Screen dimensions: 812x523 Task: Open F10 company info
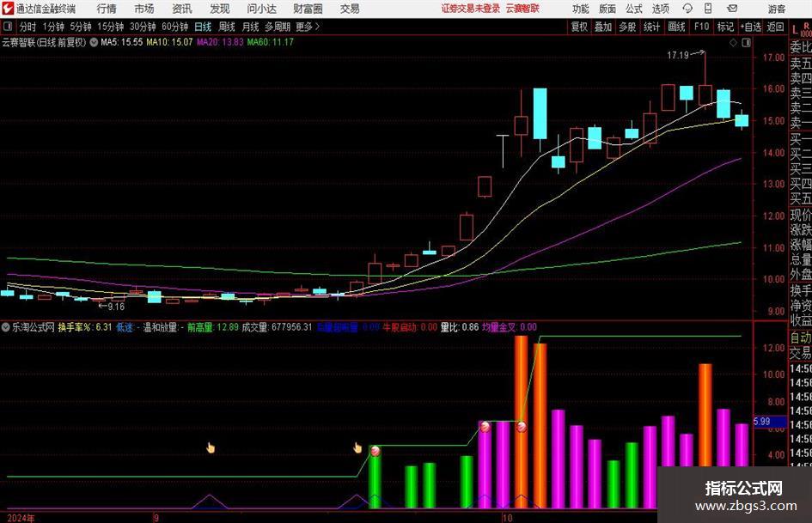pos(702,27)
